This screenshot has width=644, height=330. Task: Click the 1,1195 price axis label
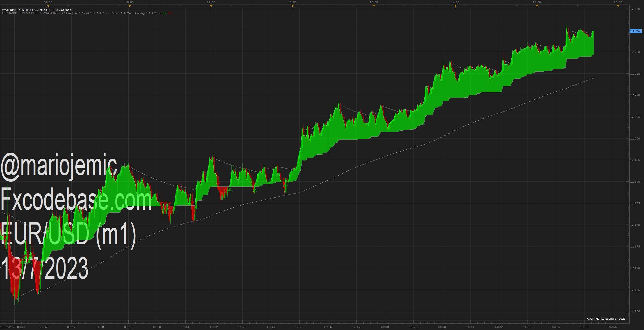coord(635,160)
